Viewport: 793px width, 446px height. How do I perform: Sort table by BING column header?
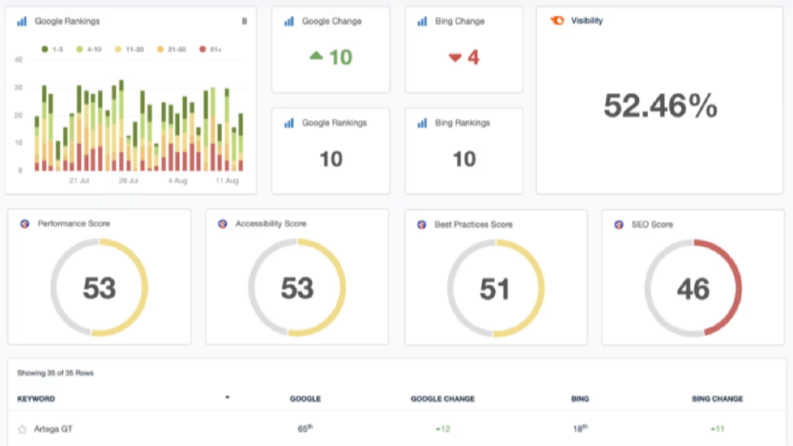click(x=580, y=398)
